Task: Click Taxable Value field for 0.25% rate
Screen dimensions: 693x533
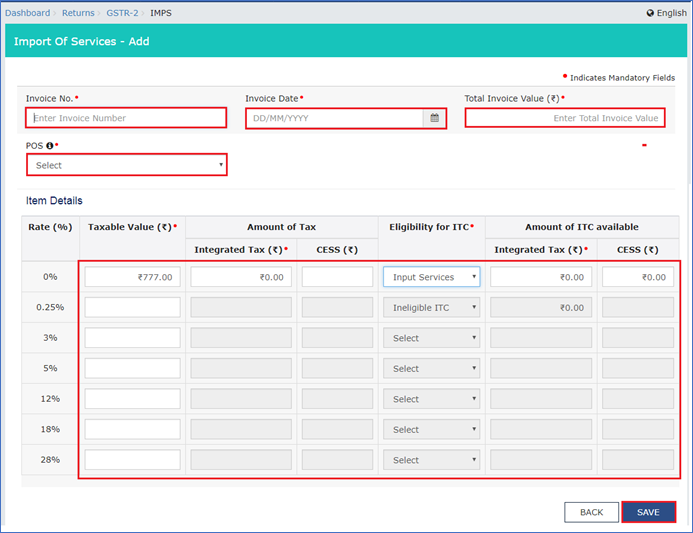Action: coord(133,307)
